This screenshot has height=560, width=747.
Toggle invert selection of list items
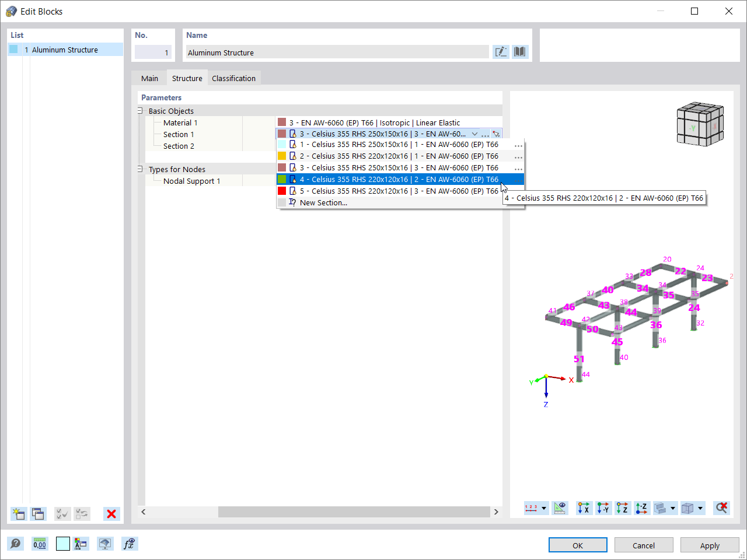[x=81, y=514]
